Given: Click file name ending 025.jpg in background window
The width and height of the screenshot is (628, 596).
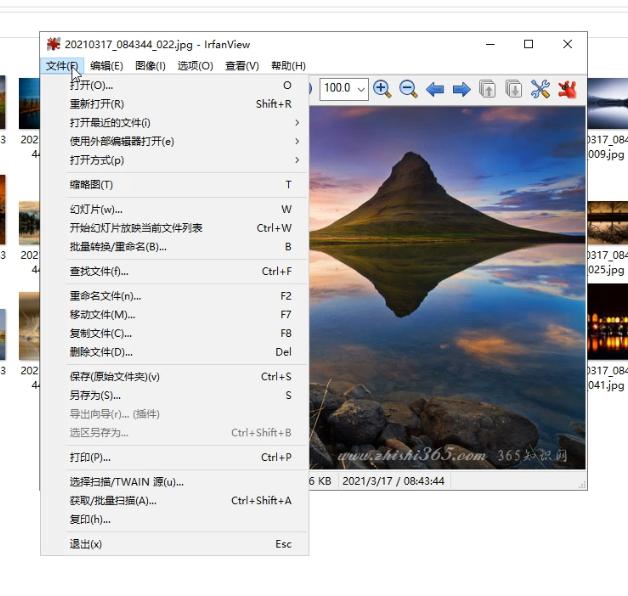Looking at the screenshot, I should 606,270.
